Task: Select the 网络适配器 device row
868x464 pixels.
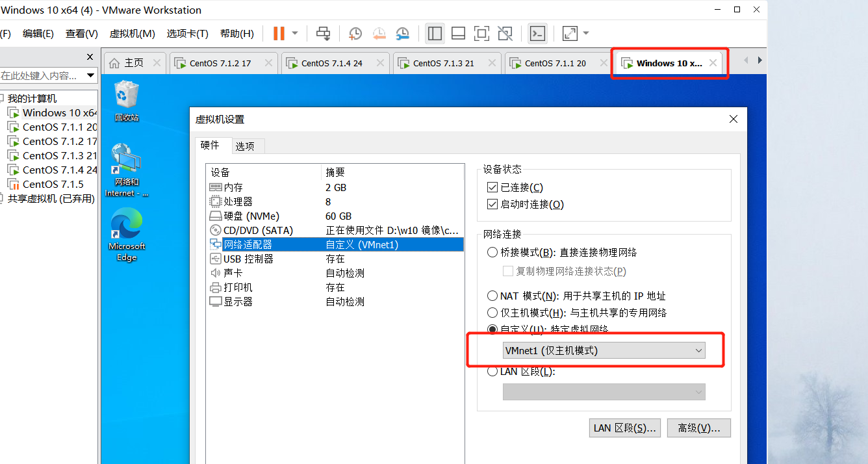Action: 335,244
